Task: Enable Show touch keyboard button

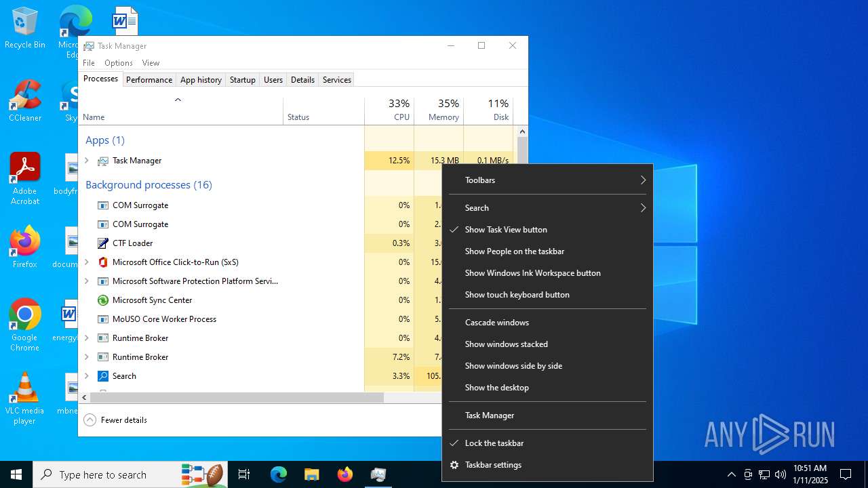Action: (547, 295)
